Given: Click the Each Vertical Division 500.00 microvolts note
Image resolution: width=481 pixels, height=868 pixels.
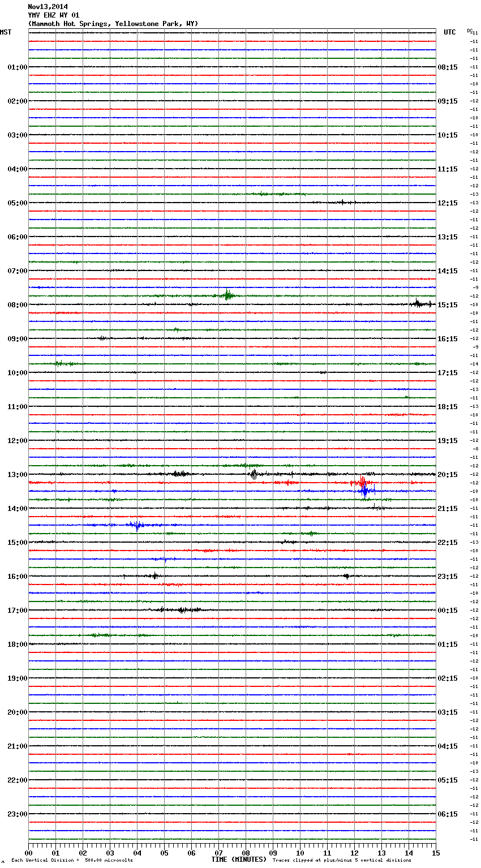Looking at the screenshot, I should click(x=72, y=861).
